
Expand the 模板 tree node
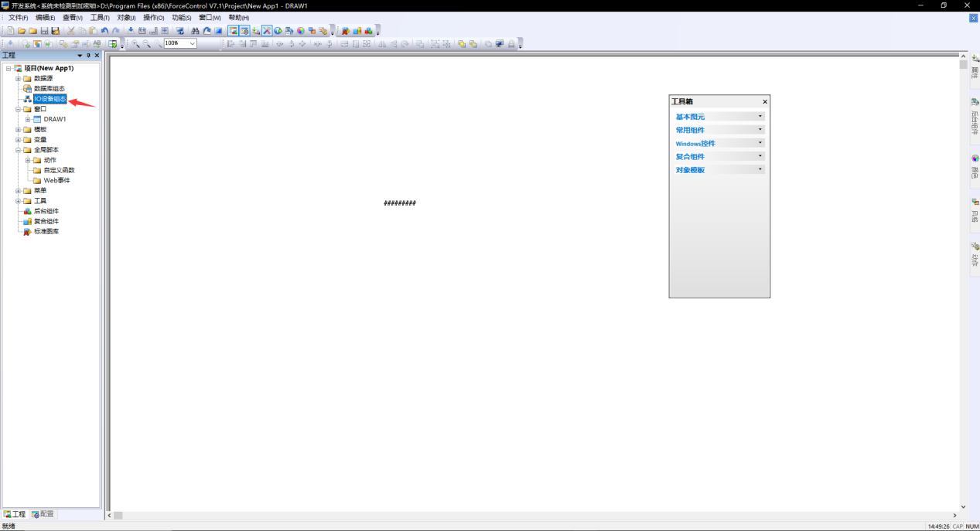pos(18,130)
